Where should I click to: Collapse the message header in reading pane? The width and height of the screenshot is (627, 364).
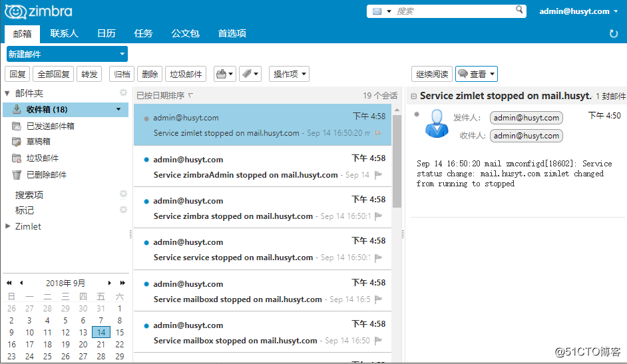click(414, 96)
